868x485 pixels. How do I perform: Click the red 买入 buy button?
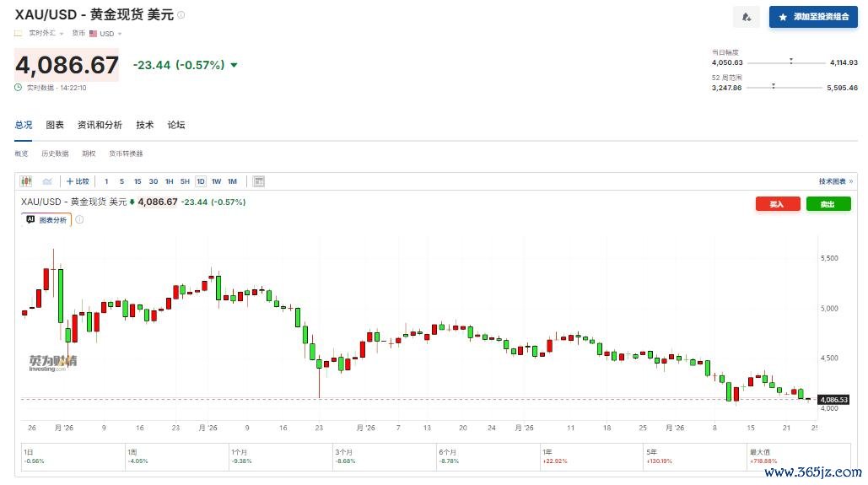click(777, 204)
